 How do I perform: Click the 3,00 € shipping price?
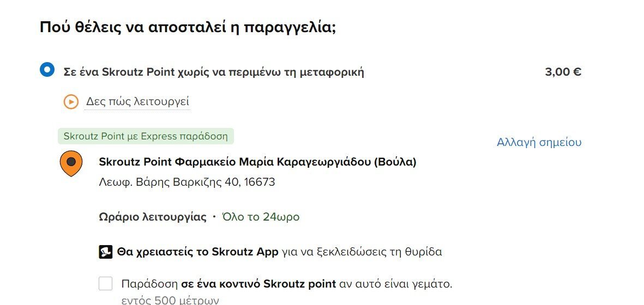pyautogui.click(x=563, y=72)
